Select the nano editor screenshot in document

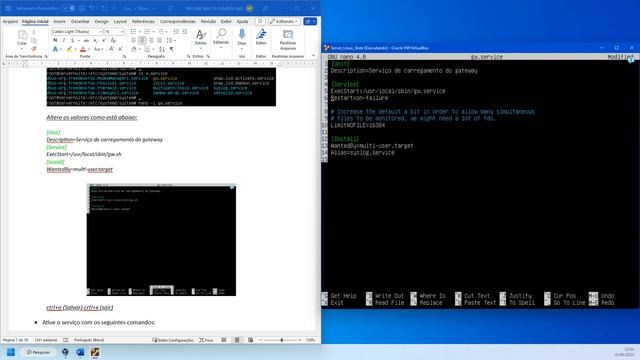point(161,240)
